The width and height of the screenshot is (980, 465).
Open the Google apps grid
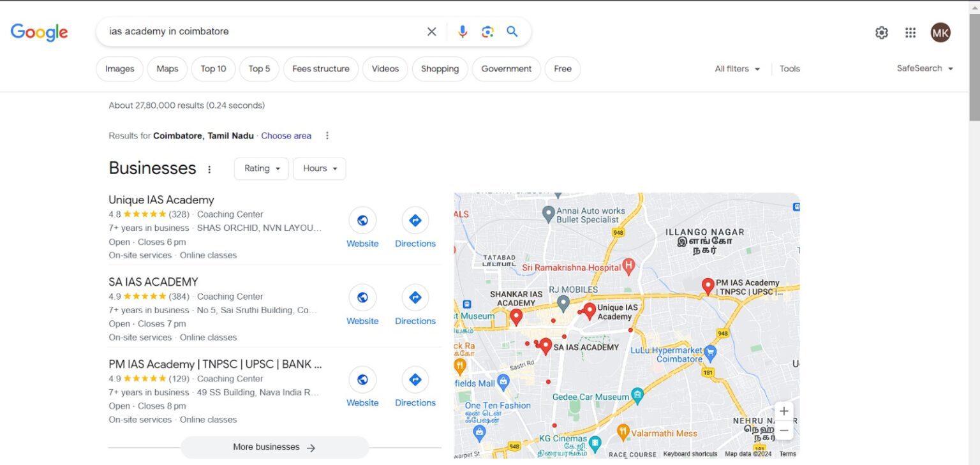tap(910, 33)
